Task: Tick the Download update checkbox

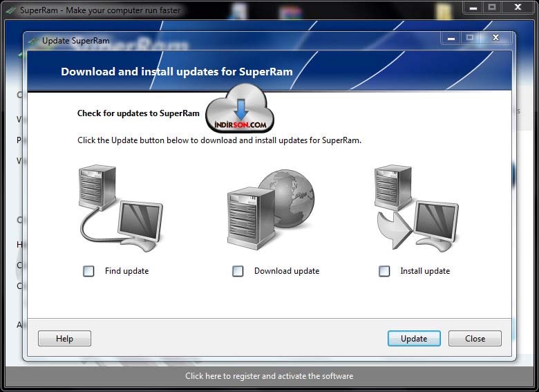Action: (238, 271)
